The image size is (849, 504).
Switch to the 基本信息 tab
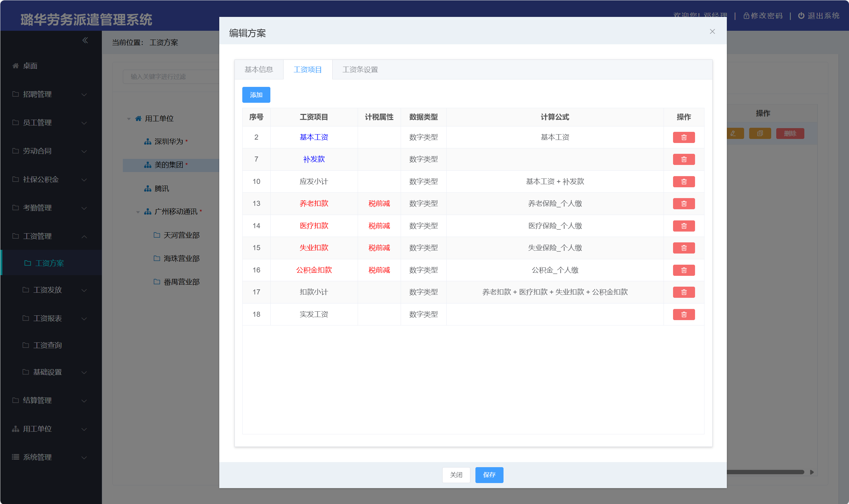(x=259, y=70)
